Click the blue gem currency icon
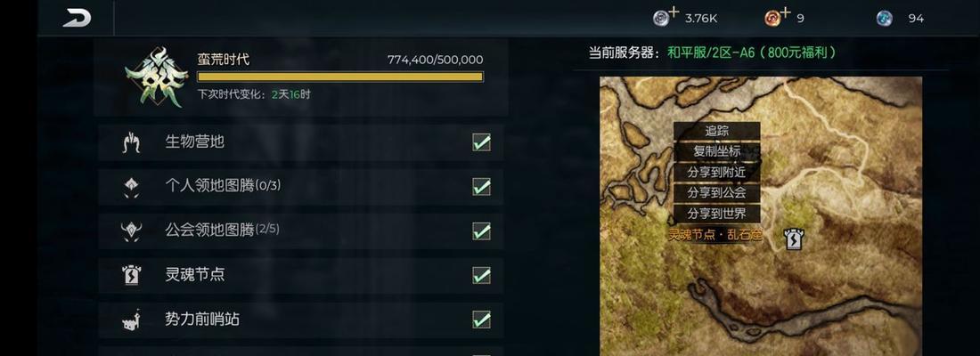The height and width of the screenshot is (356, 980). coord(885,18)
